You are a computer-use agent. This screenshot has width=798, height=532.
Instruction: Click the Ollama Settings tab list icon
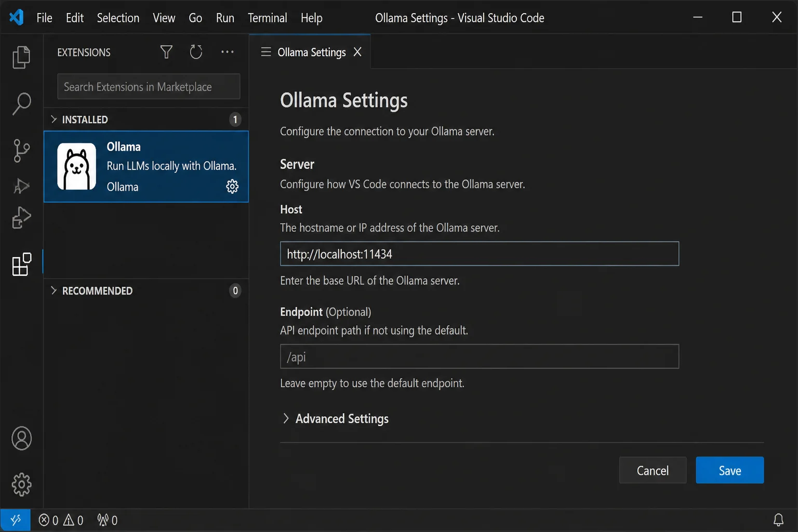tap(266, 52)
